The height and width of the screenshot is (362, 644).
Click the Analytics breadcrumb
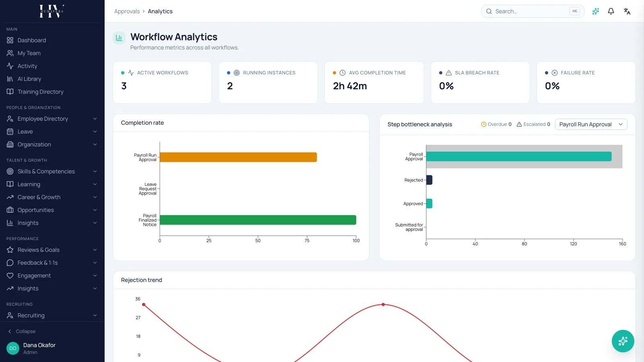click(160, 11)
